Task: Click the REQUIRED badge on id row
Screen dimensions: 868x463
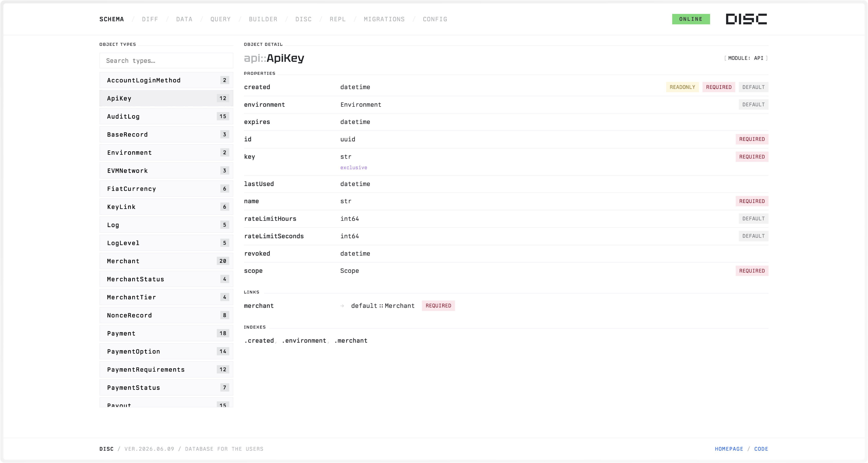Action: (x=752, y=139)
